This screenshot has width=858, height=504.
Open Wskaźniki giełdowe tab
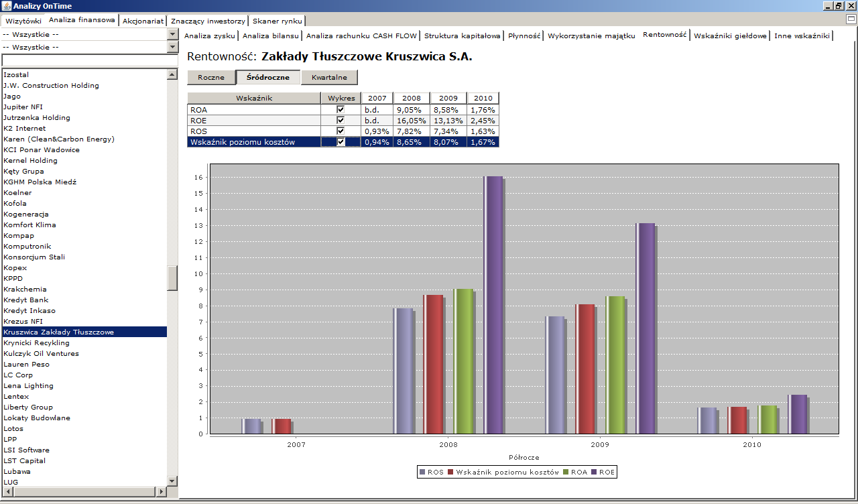pyautogui.click(x=730, y=36)
